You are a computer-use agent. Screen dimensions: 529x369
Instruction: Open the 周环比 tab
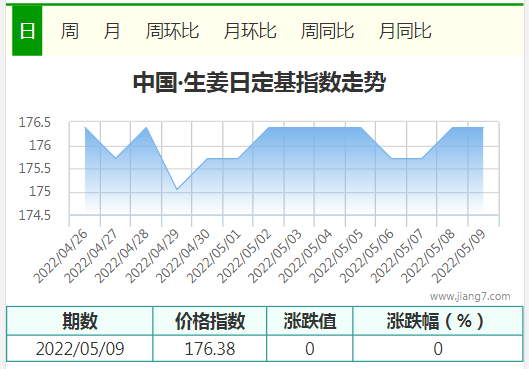coord(172,31)
